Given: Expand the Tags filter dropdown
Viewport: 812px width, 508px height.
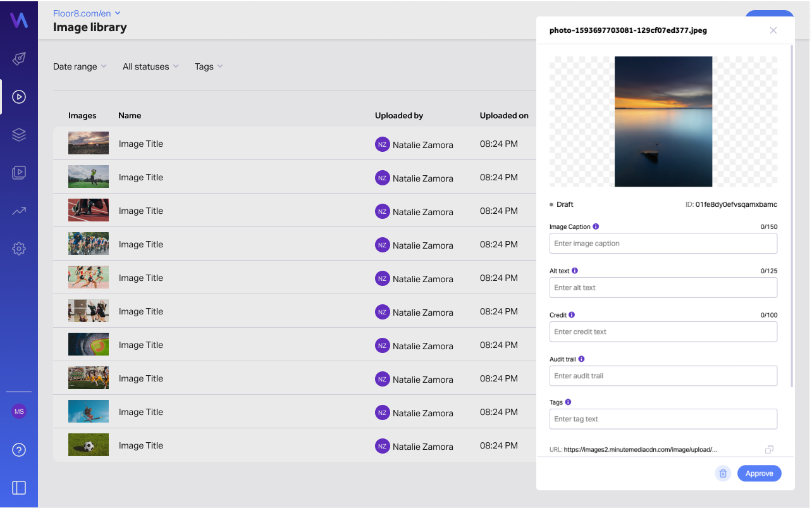Looking at the screenshot, I should click(x=209, y=66).
